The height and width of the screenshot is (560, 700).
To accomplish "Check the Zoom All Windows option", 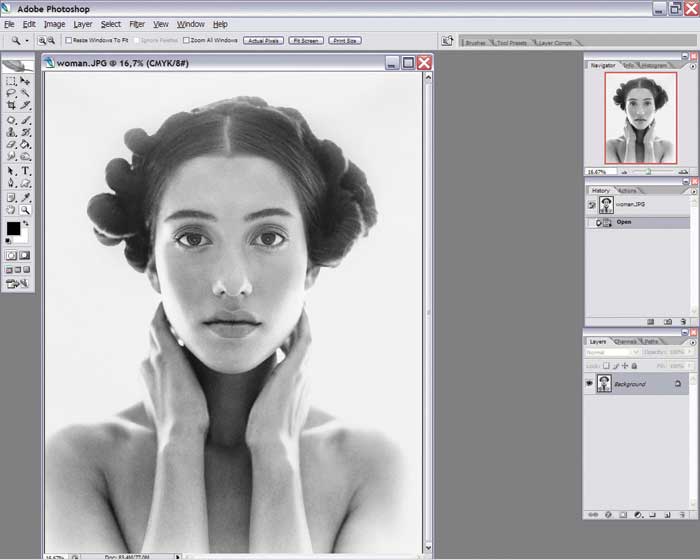I will tap(187, 40).
